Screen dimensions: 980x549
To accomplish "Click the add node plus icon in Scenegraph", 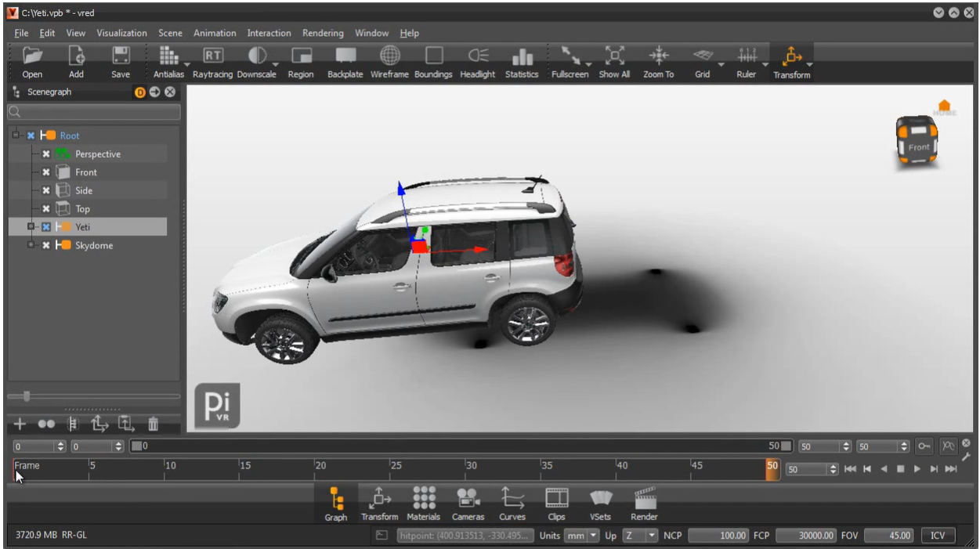I will 20,424.
